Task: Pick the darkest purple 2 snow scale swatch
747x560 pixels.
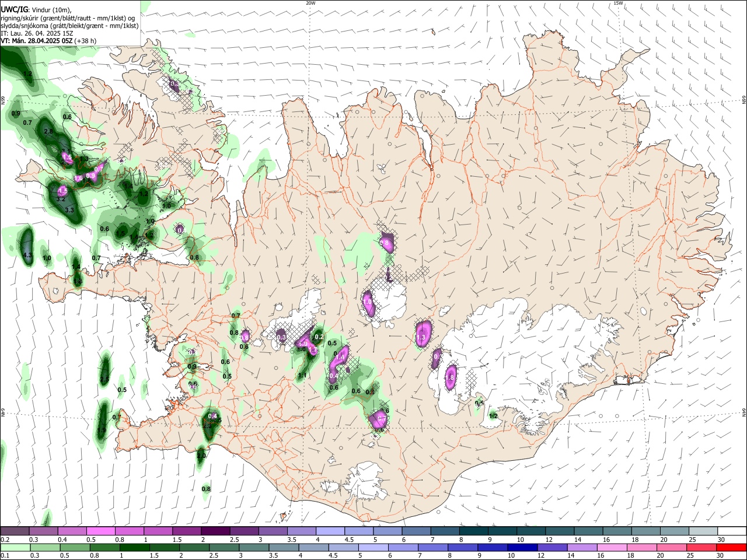Action: pyautogui.click(x=215, y=531)
